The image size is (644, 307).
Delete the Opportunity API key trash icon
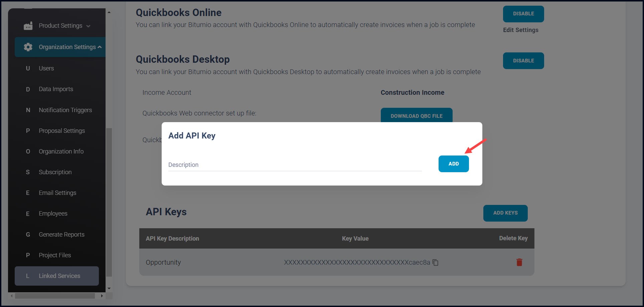click(519, 262)
